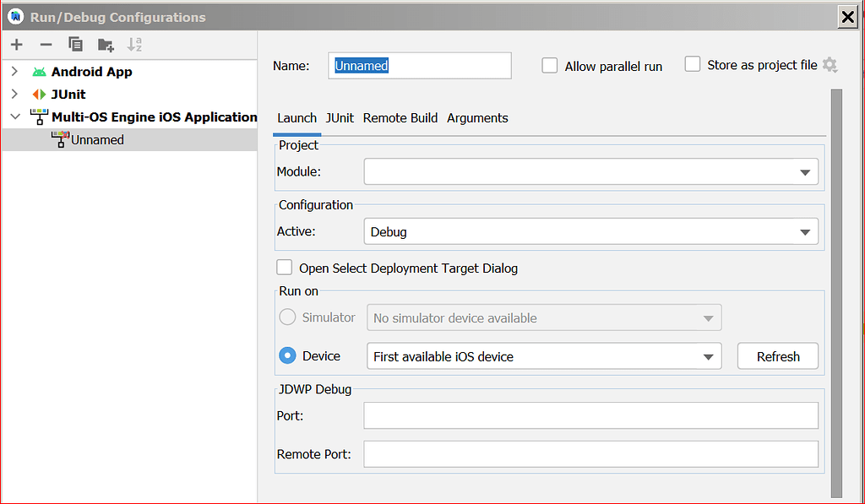Click the Multi-OS Engine iOS Application icon
This screenshot has width=865, height=504.
[39, 117]
